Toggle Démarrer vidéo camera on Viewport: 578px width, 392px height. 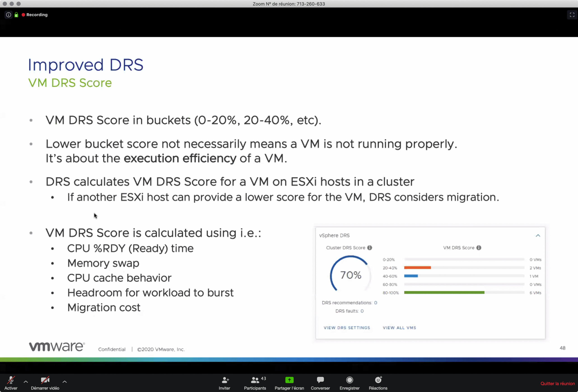[x=45, y=383]
